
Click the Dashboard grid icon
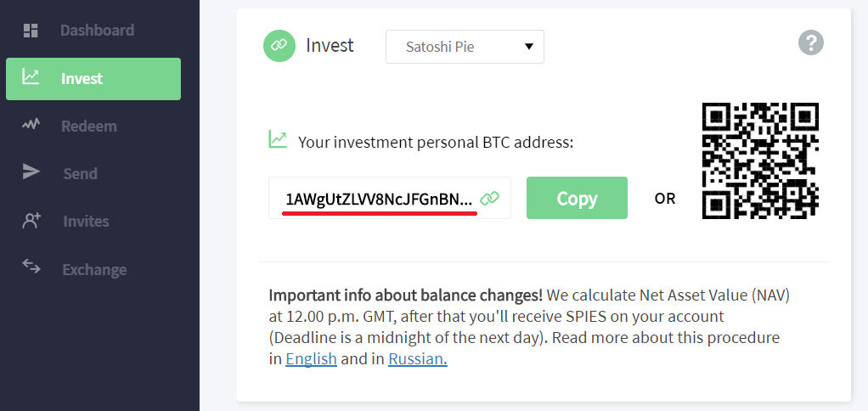pos(31,31)
